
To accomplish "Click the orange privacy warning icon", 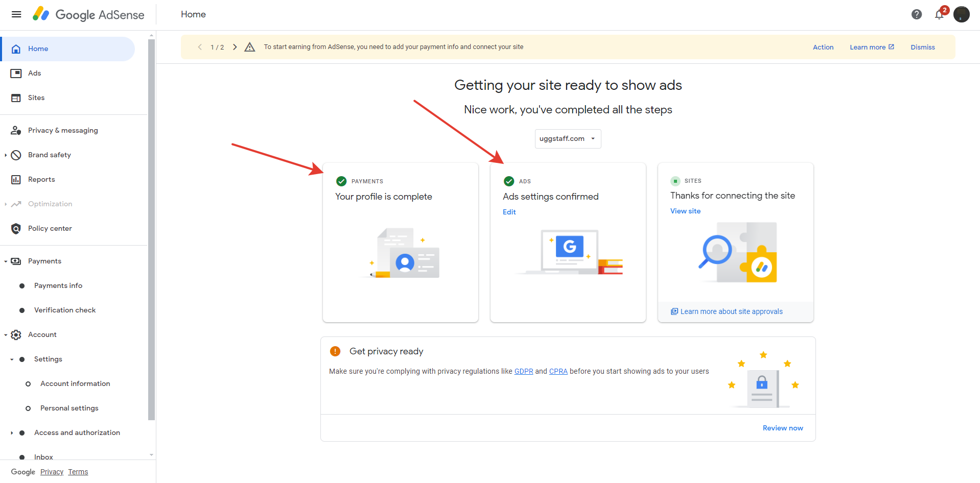I will 335,351.
